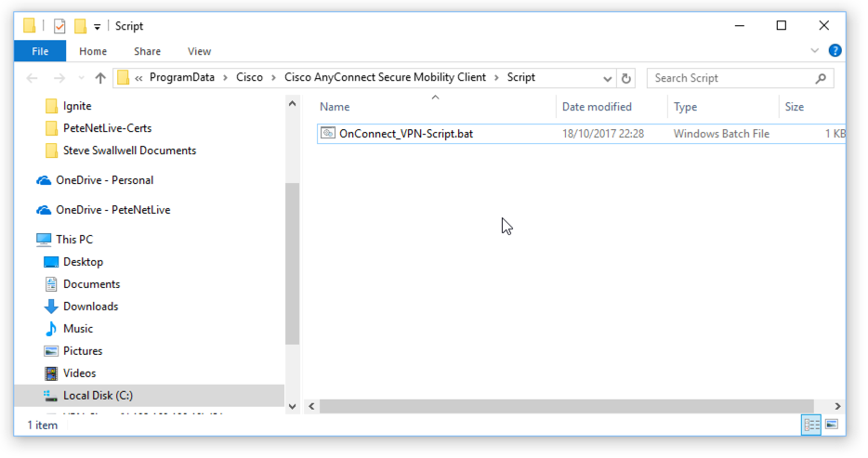Click the Cisco breadcrumb in address path
The height and width of the screenshot is (458, 868).
pyautogui.click(x=249, y=77)
